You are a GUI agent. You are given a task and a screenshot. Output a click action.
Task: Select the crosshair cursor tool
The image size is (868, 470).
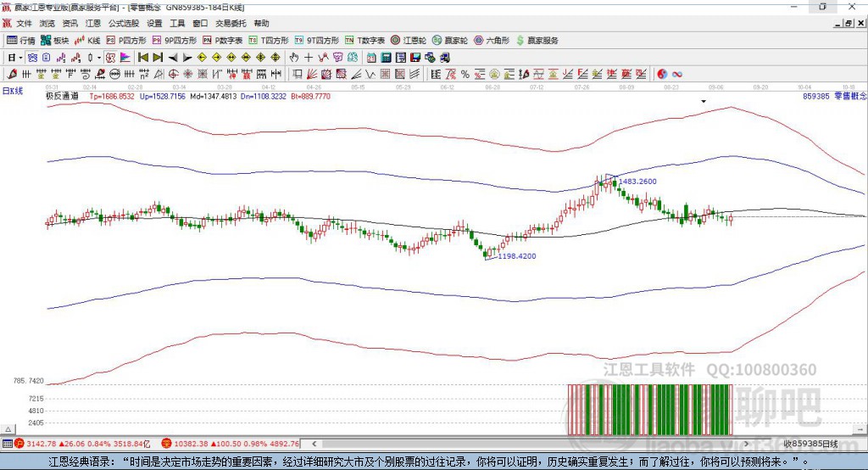pos(309,58)
